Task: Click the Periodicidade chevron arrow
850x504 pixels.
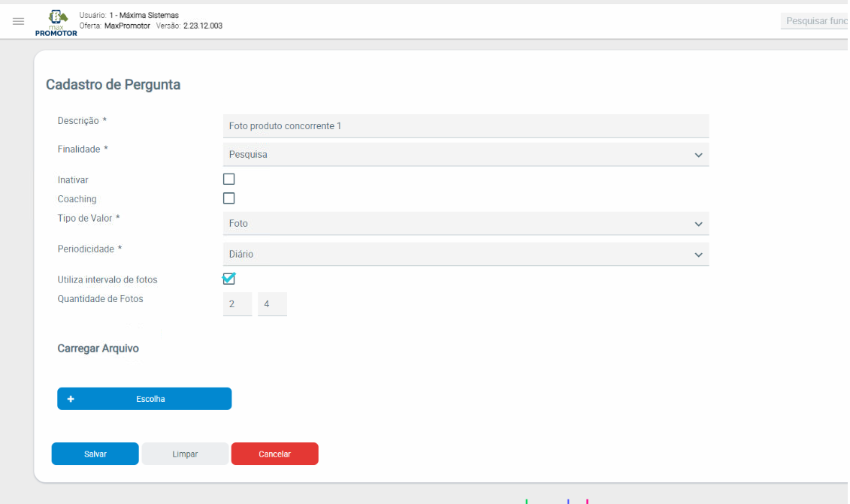Action: coord(698,255)
